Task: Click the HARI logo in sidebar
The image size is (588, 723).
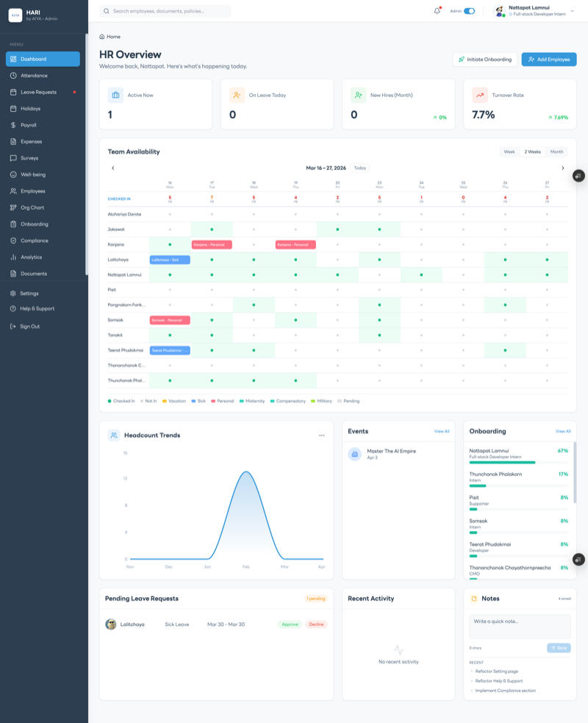Action: pyautogui.click(x=15, y=15)
